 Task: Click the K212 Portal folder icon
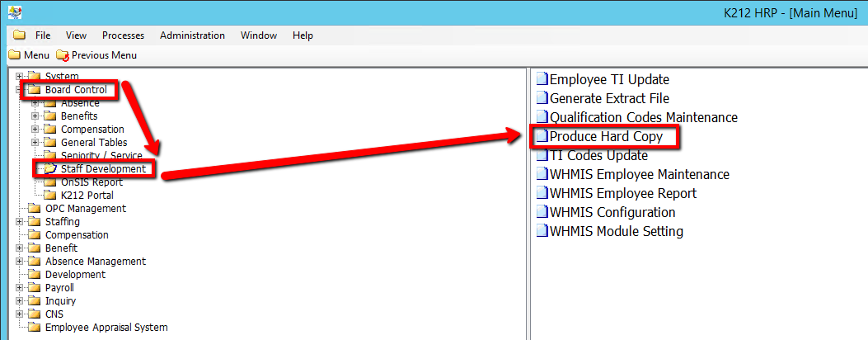[x=50, y=196]
